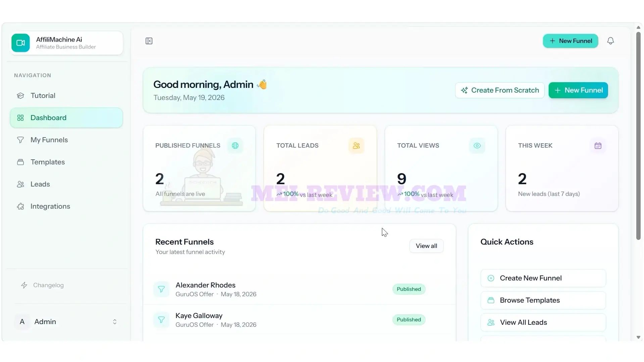
Task: Click the globe icon on Published Funnels card
Action: (235, 146)
